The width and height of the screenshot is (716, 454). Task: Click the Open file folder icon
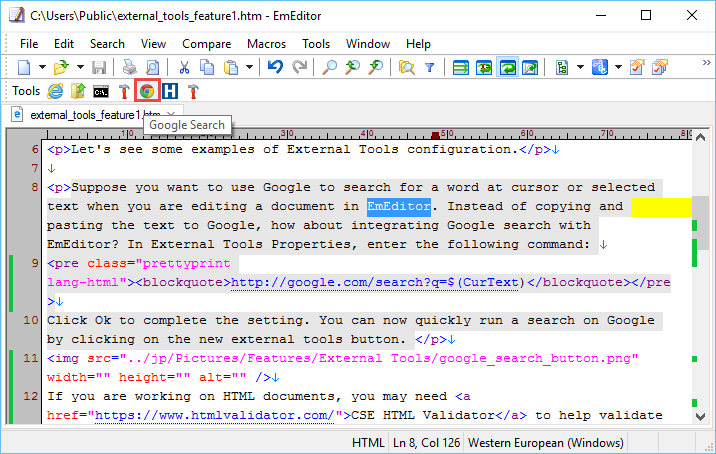(x=61, y=68)
